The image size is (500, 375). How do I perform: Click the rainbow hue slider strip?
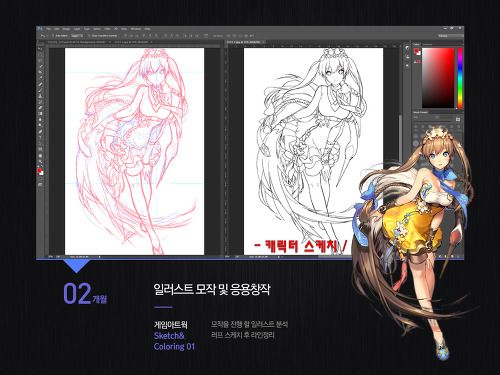pos(460,78)
